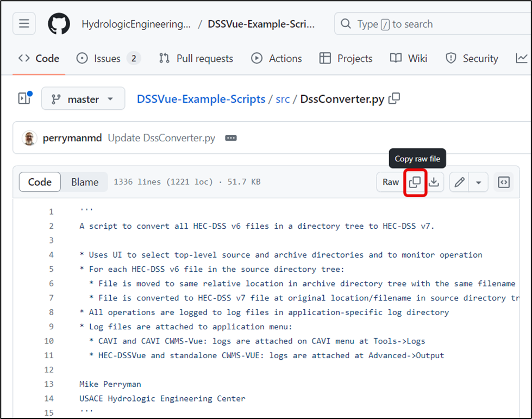Click the '1336 lines (1221 loc) · 51.7 KB' text
The image size is (532, 419).
tap(187, 182)
